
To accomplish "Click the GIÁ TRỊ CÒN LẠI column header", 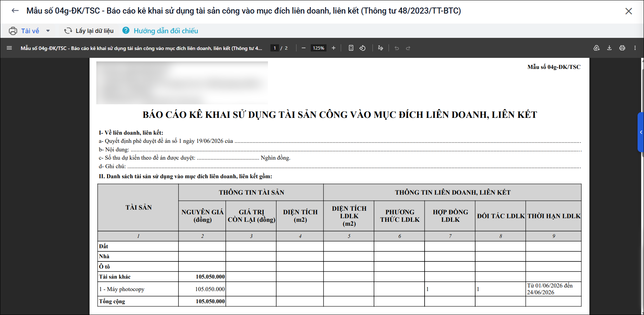I will click(x=251, y=216).
